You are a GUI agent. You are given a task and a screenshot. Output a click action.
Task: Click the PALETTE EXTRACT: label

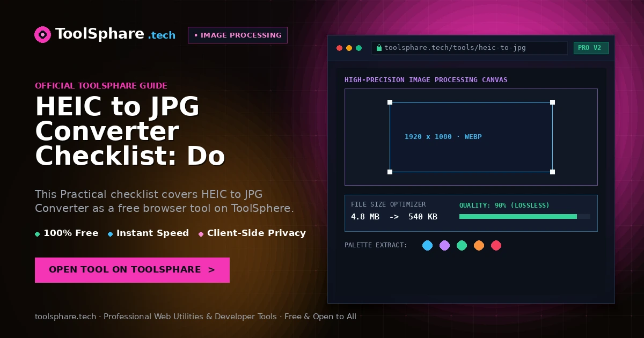376,245
